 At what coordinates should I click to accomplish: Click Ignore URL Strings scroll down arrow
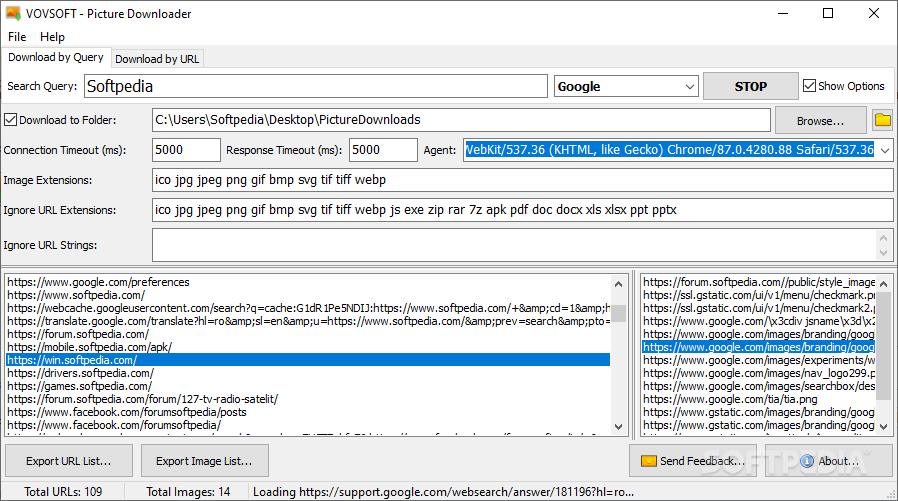[x=884, y=253]
